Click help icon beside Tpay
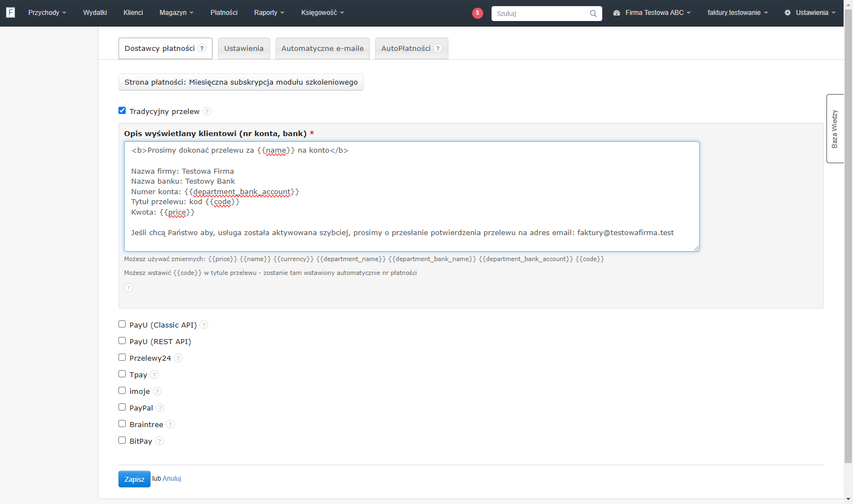 pyautogui.click(x=154, y=375)
